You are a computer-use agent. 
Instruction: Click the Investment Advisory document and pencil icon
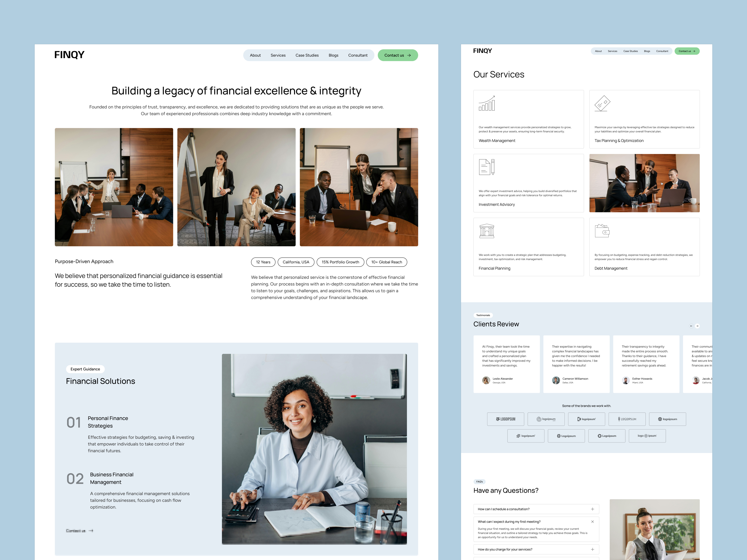click(487, 167)
